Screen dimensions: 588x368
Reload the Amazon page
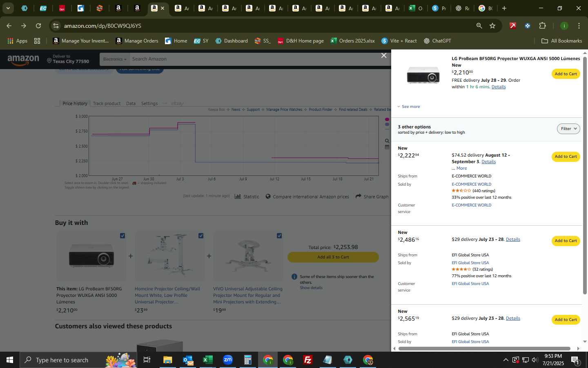pos(38,26)
